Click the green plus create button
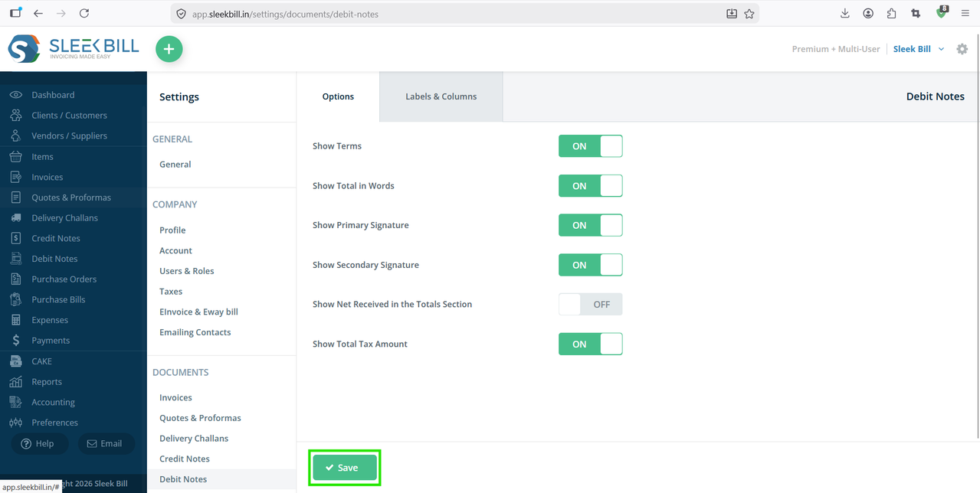This screenshot has height=493, width=980. coord(169,49)
